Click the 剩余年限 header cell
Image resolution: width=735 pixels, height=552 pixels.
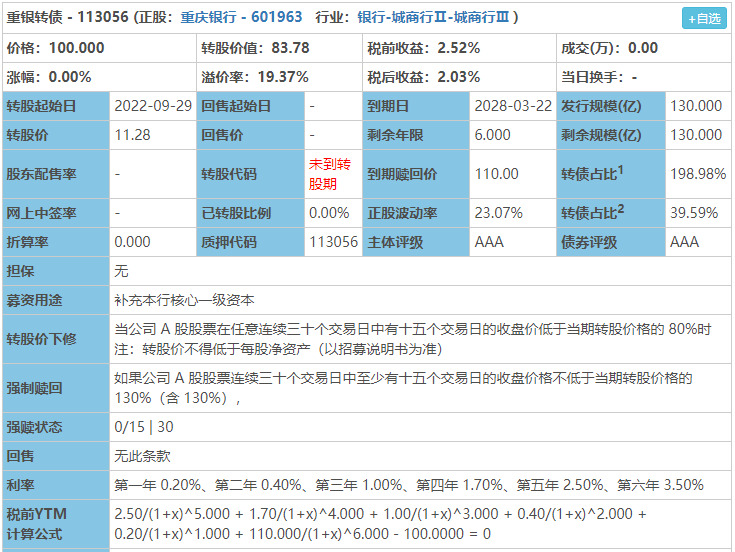(416, 135)
